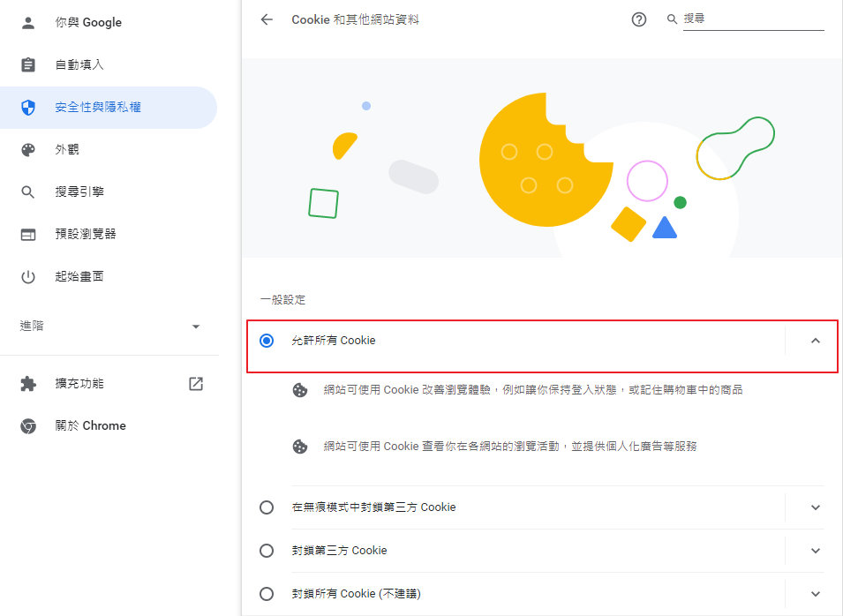This screenshot has width=843, height=616.
Task: Select 在無痕模式中封鎖第三方 Cookie radio button
Action: tap(267, 507)
